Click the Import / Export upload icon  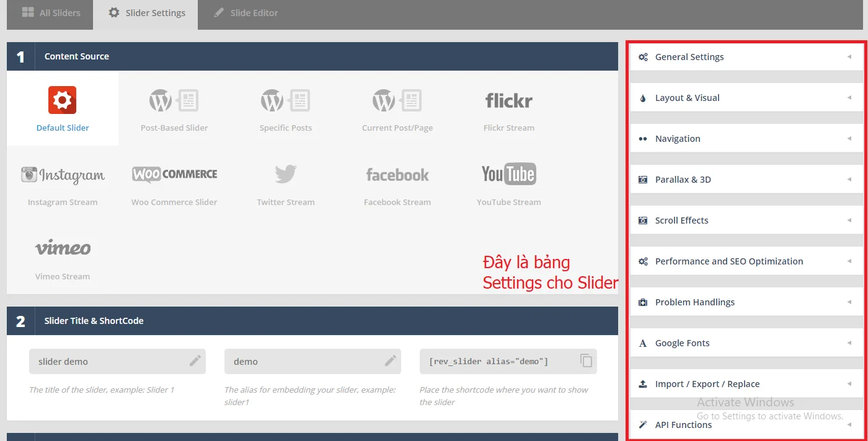(x=643, y=384)
